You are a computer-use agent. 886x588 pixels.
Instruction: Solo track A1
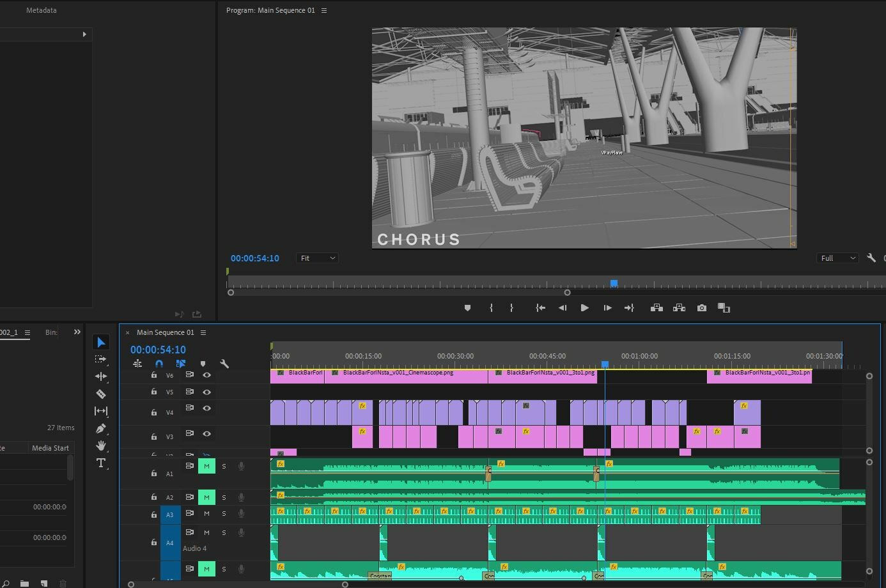point(224,466)
